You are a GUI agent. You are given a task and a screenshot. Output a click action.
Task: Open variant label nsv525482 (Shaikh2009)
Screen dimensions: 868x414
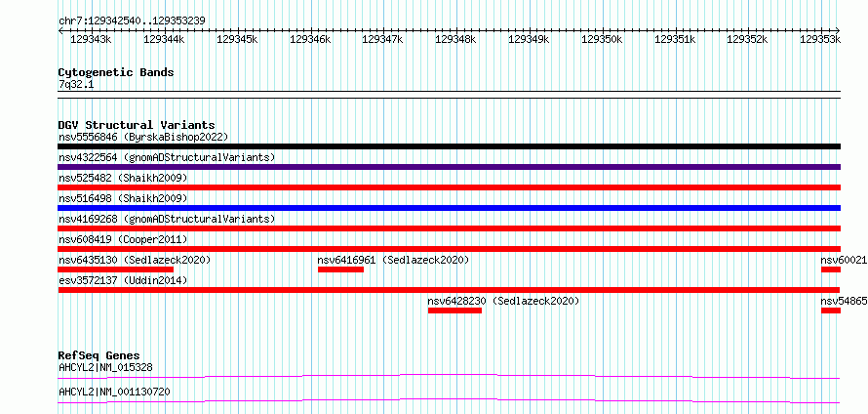point(123,178)
